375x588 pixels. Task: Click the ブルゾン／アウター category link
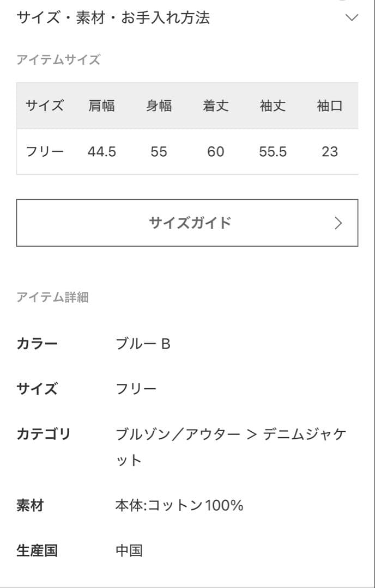pos(178,434)
